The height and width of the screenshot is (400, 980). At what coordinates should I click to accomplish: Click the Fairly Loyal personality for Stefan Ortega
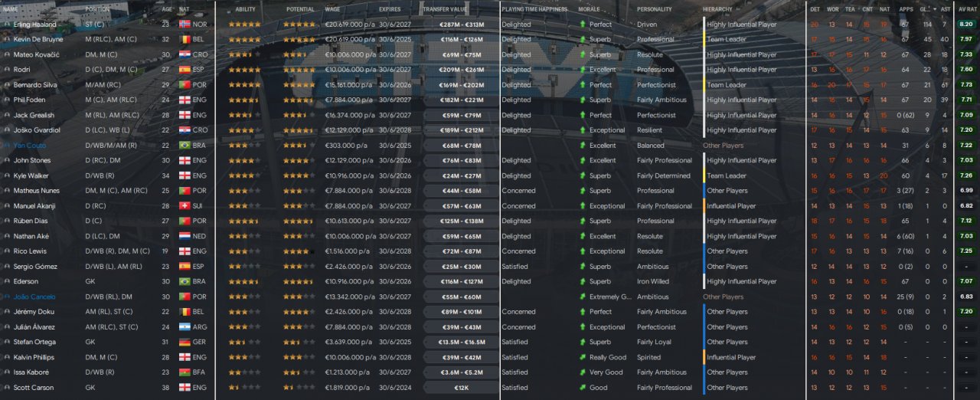[654, 343]
